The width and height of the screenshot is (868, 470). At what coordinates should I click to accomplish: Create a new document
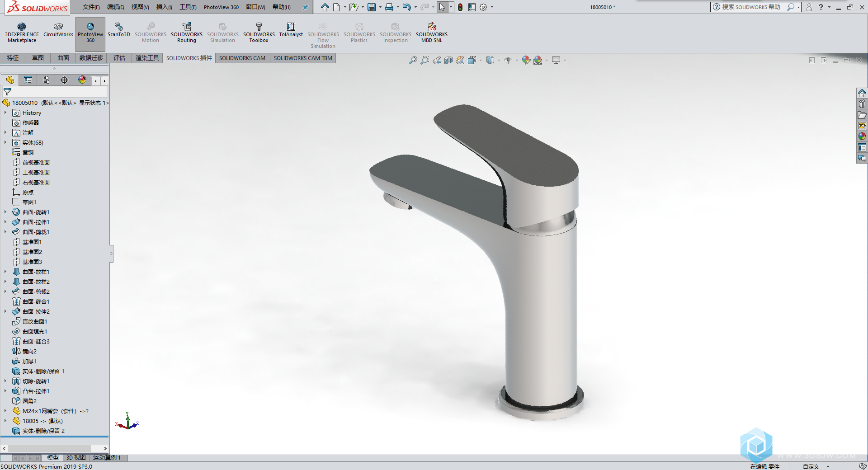[x=336, y=7]
